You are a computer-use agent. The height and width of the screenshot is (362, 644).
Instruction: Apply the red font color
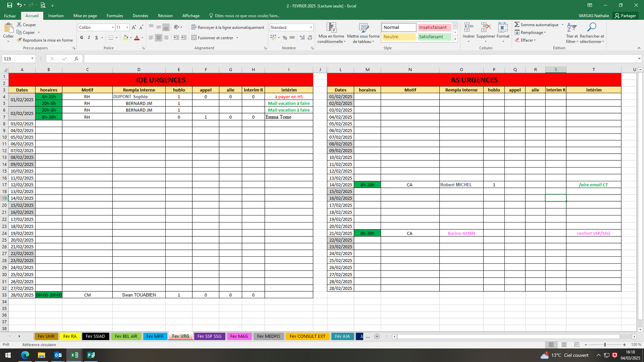coord(137,38)
